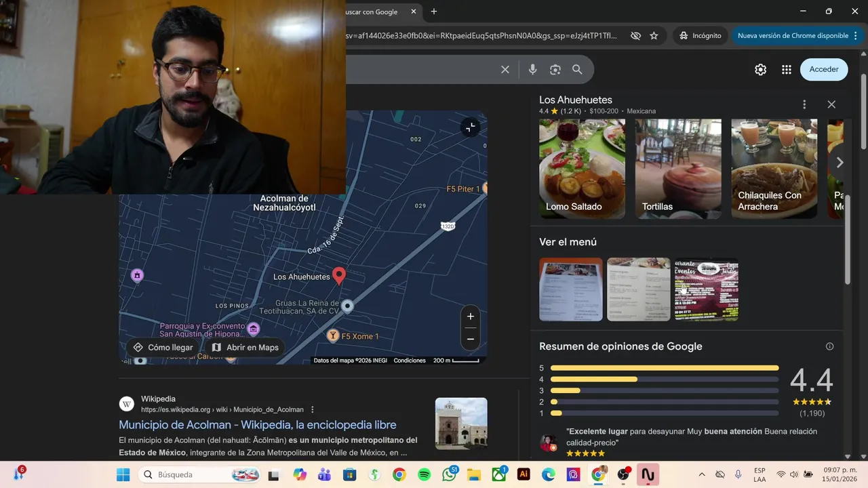Open the Tortillas photo

point(678,169)
